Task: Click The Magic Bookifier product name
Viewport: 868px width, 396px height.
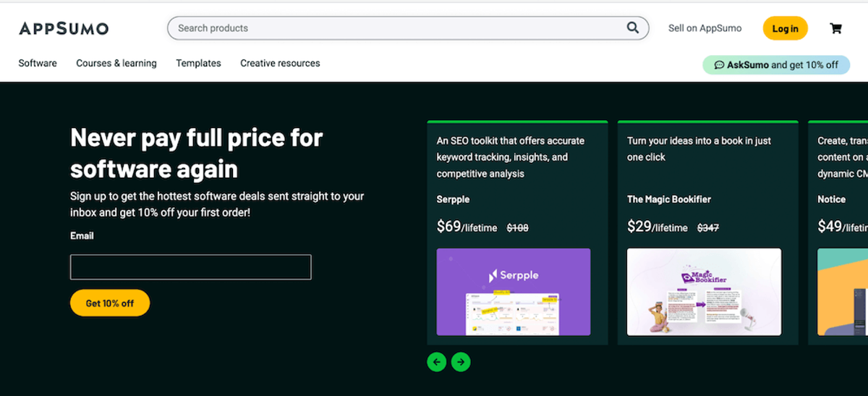Action: click(x=669, y=199)
